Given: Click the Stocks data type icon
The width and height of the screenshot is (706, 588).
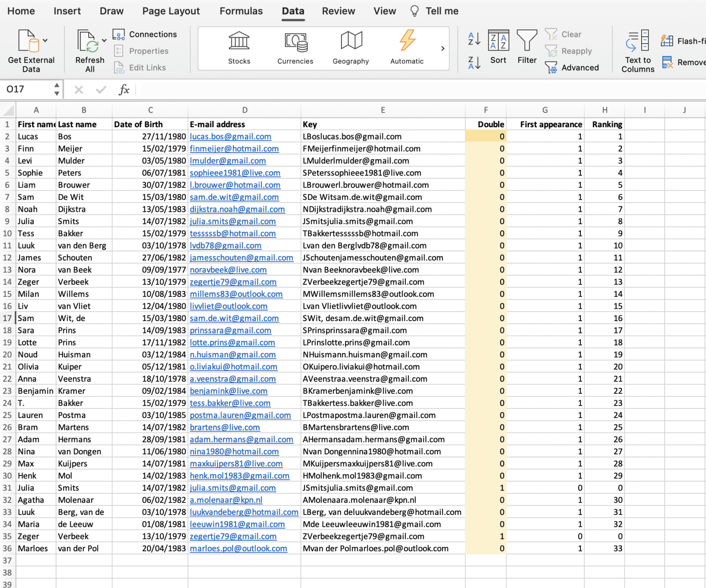Looking at the screenshot, I should [239, 41].
